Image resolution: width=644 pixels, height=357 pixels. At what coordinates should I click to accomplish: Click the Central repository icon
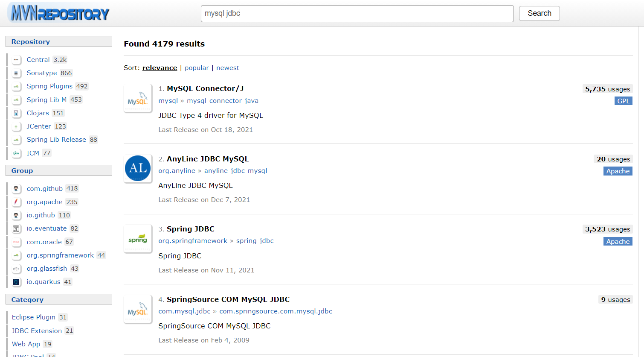(16, 60)
